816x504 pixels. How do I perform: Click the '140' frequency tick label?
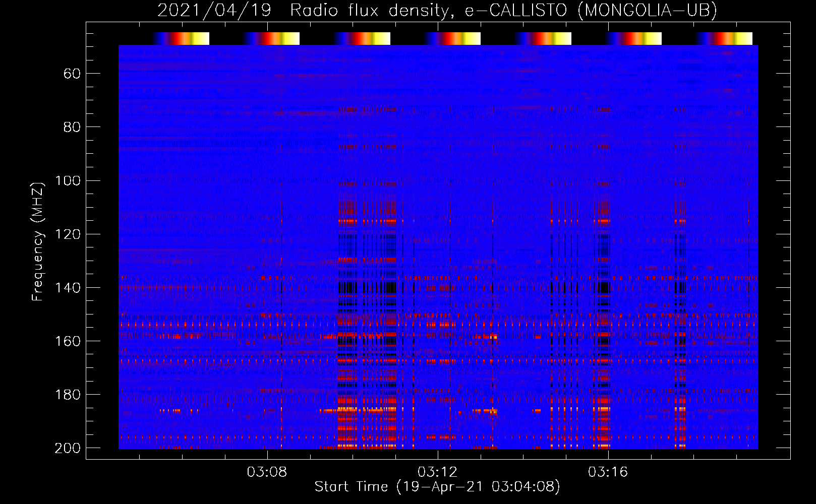(x=68, y=288)
